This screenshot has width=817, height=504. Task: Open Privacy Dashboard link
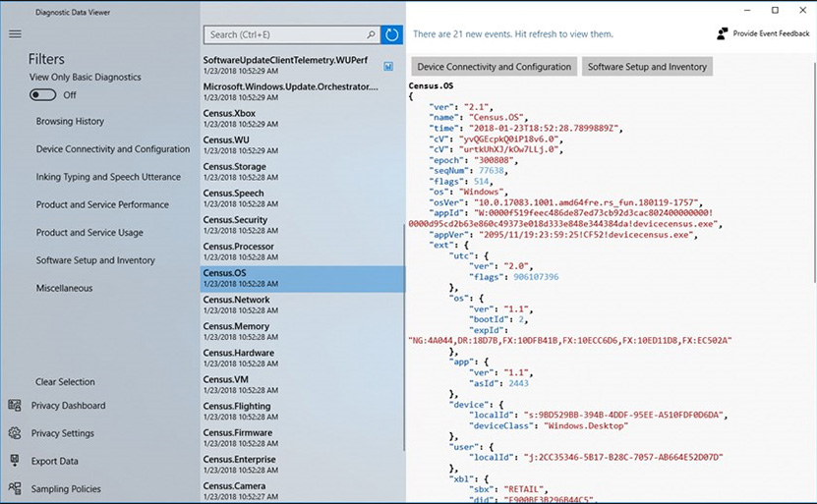point(68,406)
